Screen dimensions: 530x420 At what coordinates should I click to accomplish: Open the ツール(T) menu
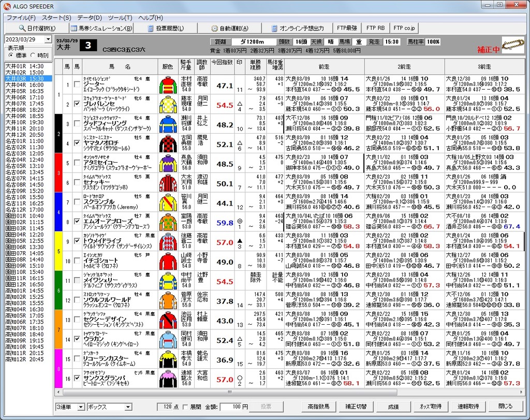pyautogui.click(x=120, y=18)
